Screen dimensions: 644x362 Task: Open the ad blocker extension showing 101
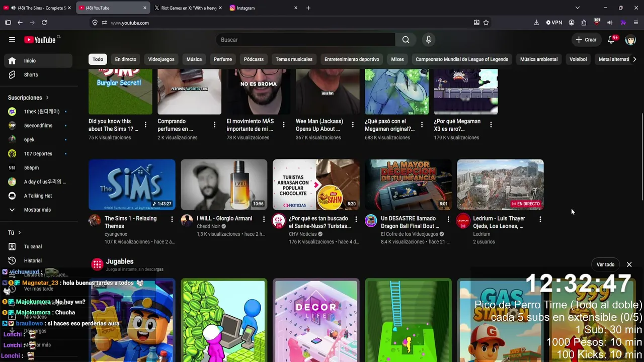pyautogui.click(x=597, y=22)
